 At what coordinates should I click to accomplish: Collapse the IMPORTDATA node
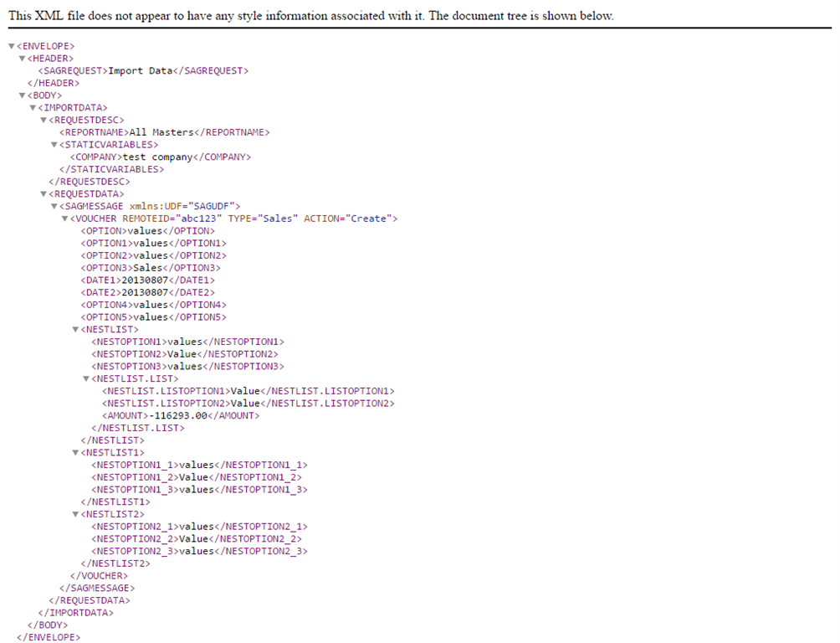[33, 108]
